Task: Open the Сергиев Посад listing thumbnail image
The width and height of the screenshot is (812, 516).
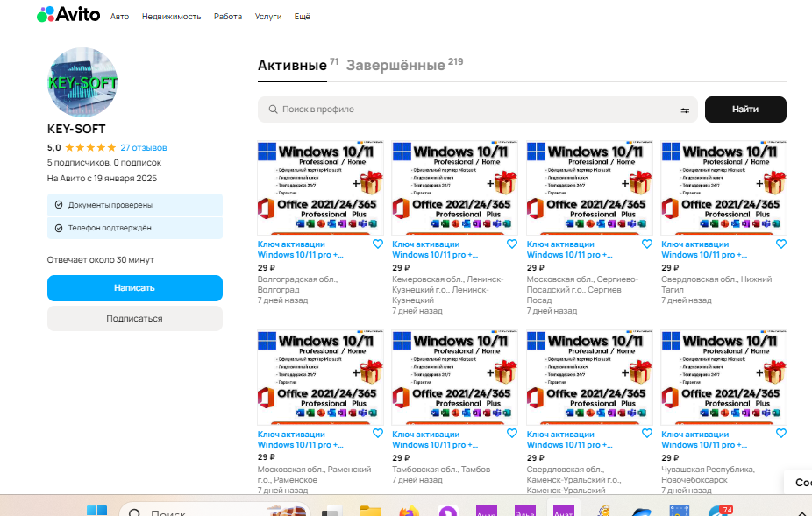Action: (590, 187)
